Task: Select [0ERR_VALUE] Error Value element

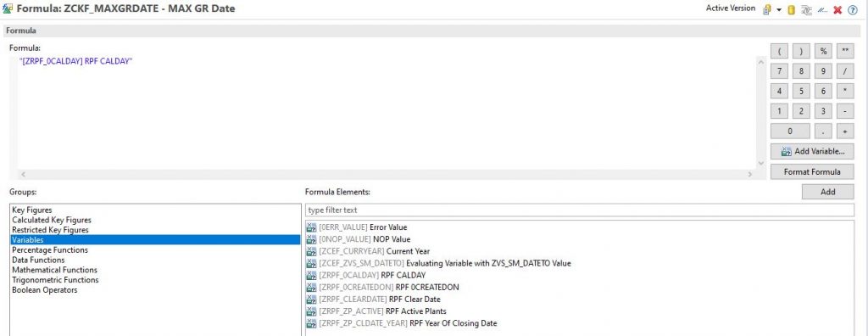Action: coord(363,227)
